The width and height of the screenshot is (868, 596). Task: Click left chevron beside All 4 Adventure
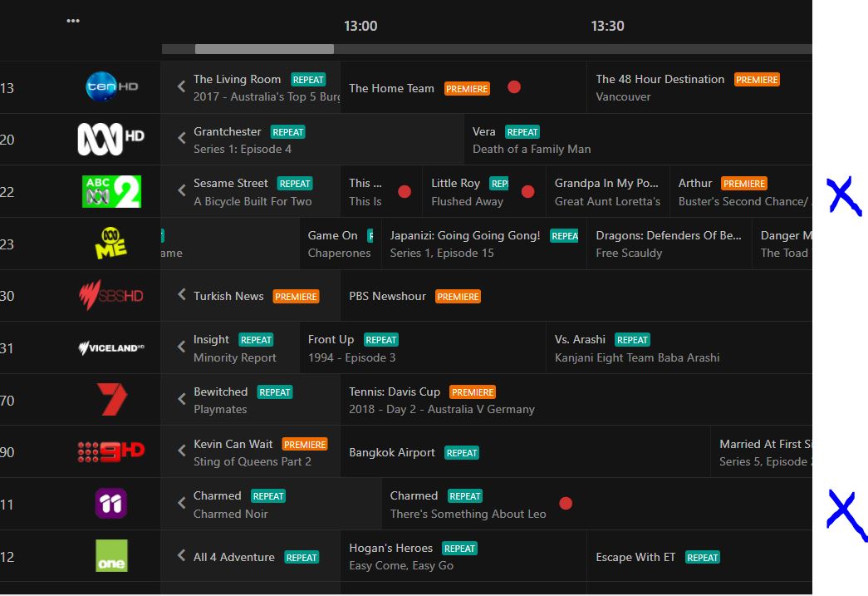click(181, 555)
